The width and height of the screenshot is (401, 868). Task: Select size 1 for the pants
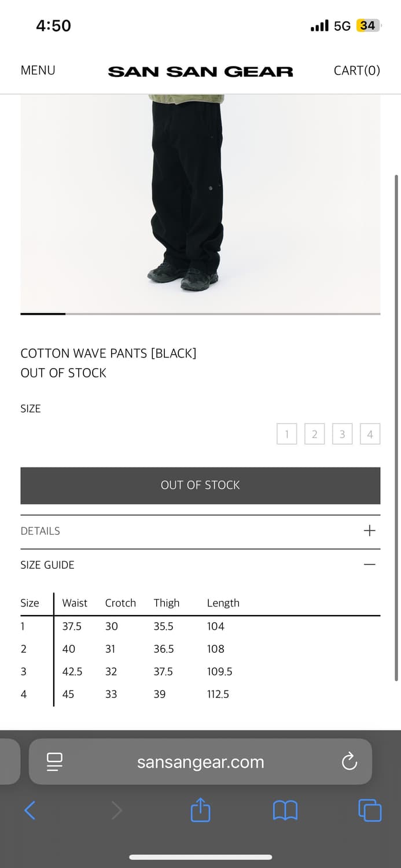[x=287, y=434]
